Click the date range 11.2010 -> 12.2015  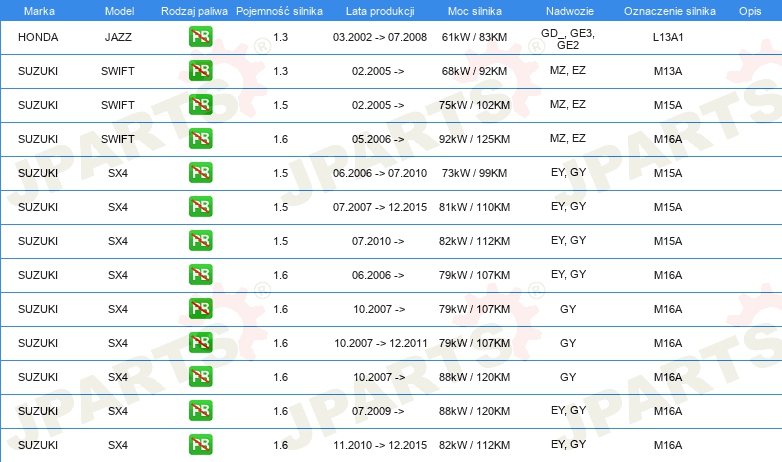click(380, 445)
